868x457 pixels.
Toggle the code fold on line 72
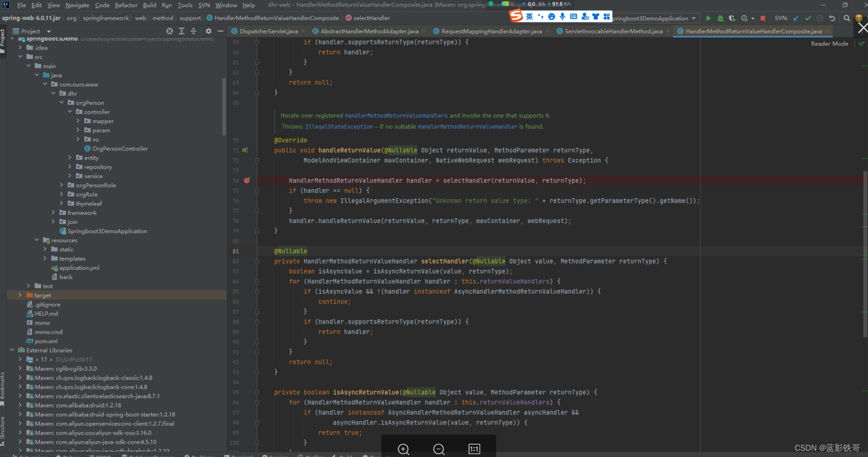pos(257,160)
